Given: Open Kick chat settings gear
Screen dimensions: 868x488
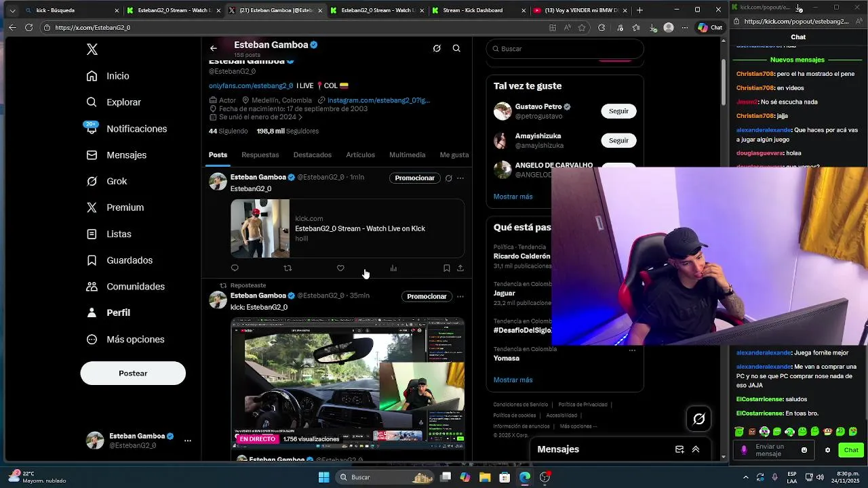Looking at the screenshot, I should (827, 450).
